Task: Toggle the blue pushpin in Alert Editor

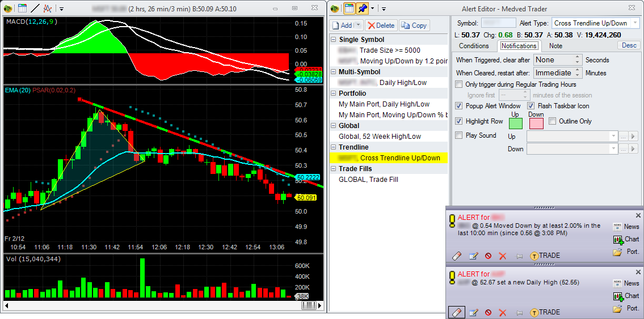Action: (x=362, y=8)
